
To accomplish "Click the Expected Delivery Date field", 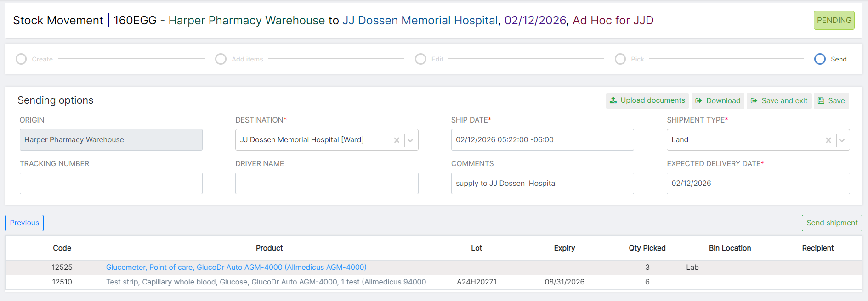I will click(x=758, y=183).
